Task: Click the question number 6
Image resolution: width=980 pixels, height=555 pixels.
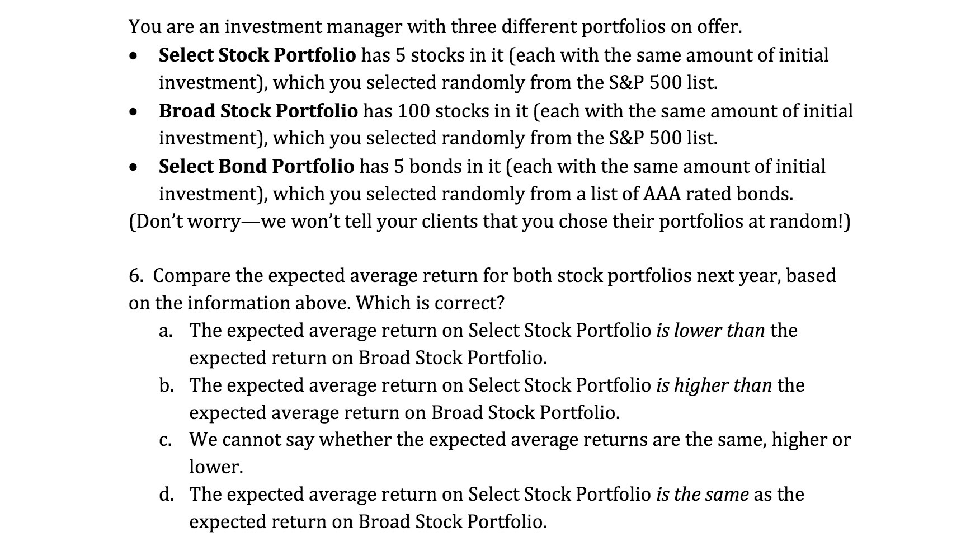Action: click(x=135, y=276)
